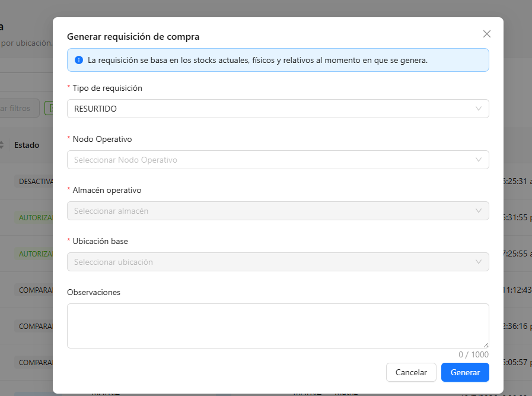Click the dialog title 'Generar requisición de compra'
Image resolution: width=532 pixels, height=396 pixels.
pos(133,37)
